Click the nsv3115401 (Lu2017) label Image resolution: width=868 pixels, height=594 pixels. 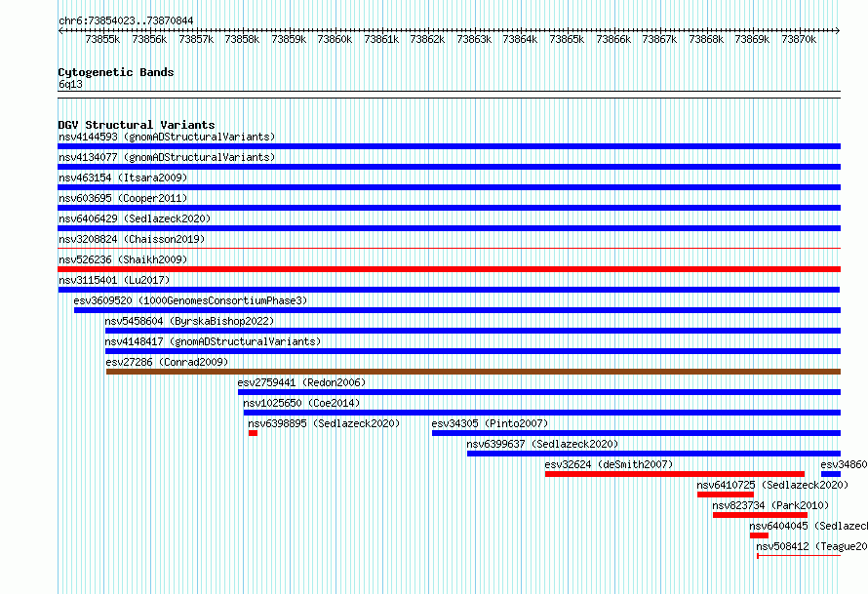point(114,280)
